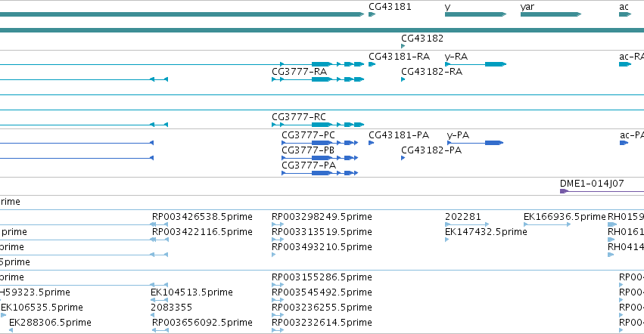Click the CG43181 gene arrow glyph
The height and width of the screenshot is (334, 644).
(372, 14)
